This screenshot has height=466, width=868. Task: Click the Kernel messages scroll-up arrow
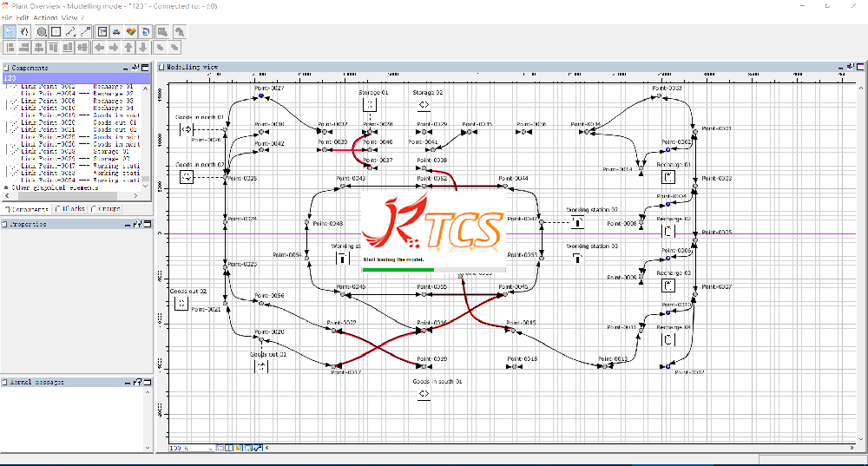[x=148, y=392]
